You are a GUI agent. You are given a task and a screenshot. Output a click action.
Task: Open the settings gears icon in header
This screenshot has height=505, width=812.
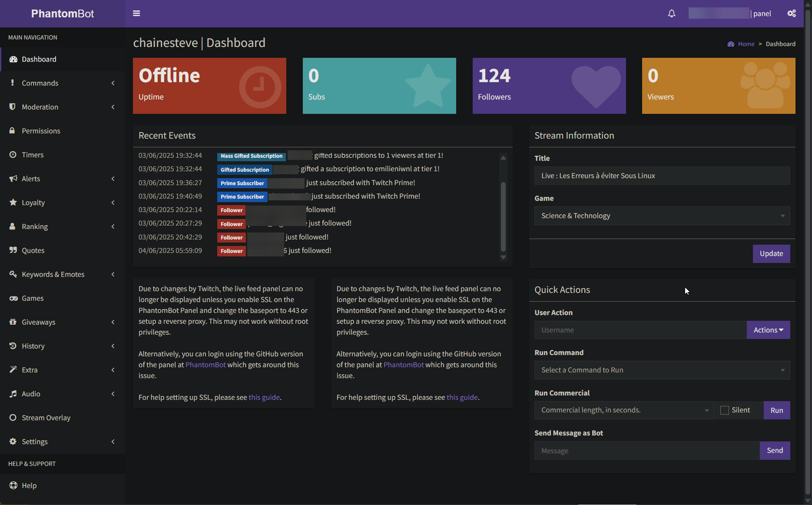point(792,13)
